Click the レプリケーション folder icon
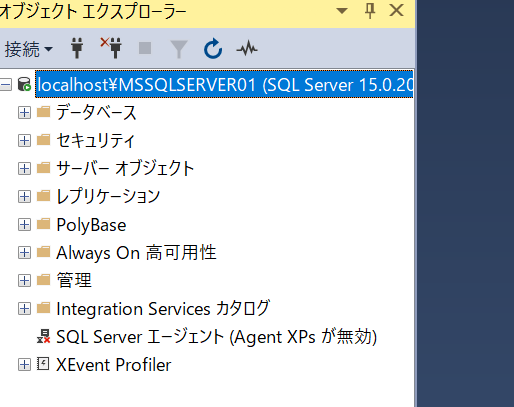Screen dimensions: 514x407 43,196
